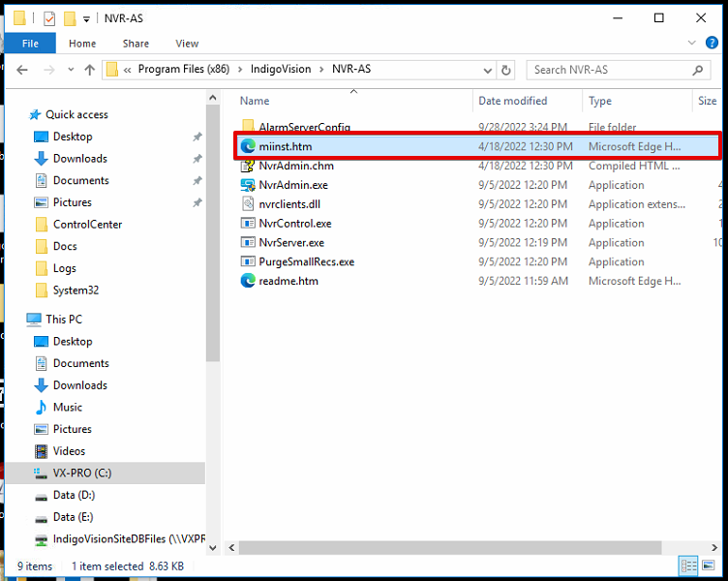Click NVR-AS breadcrumb segment
Viewport: 728px width, 581px height.
click(x=351, y=69)
